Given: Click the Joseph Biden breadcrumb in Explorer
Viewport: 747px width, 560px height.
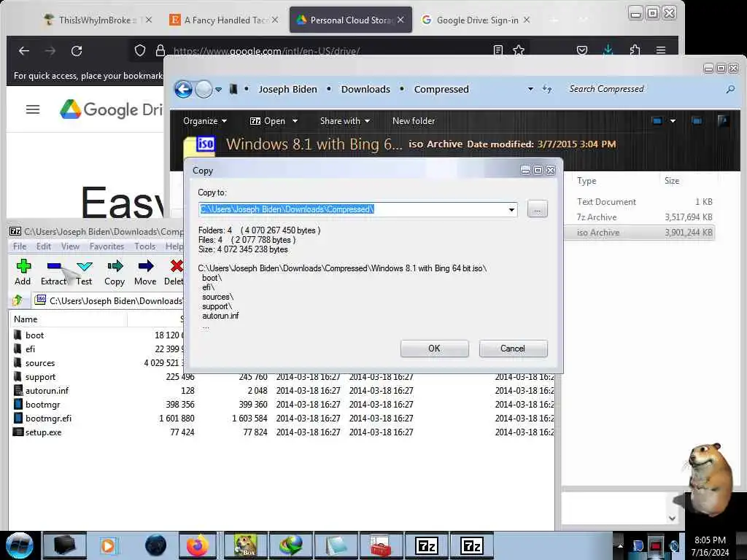Looking at the screenshot, I should [287, 89].
